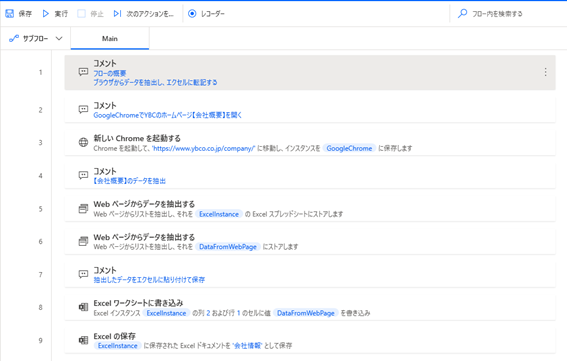This screenshot has height=361, width=567.
Task: Click the comment icon on step 7
Action: 83,274
